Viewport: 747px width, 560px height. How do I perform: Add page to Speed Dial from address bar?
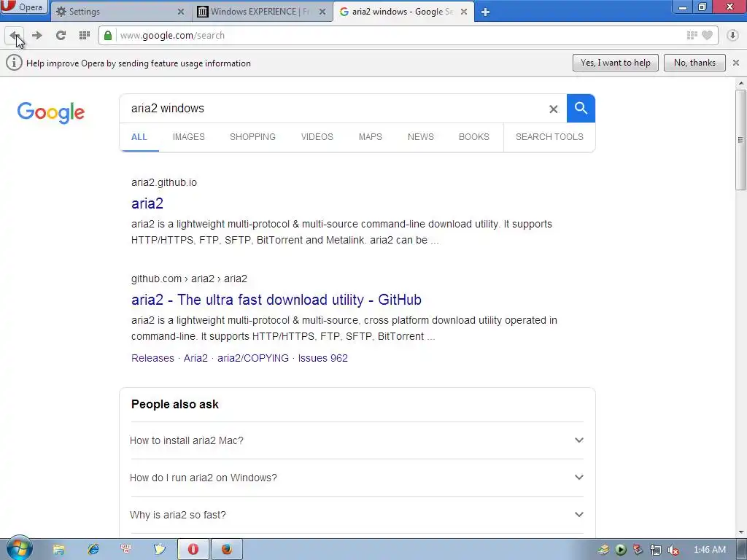click(692, 35)
